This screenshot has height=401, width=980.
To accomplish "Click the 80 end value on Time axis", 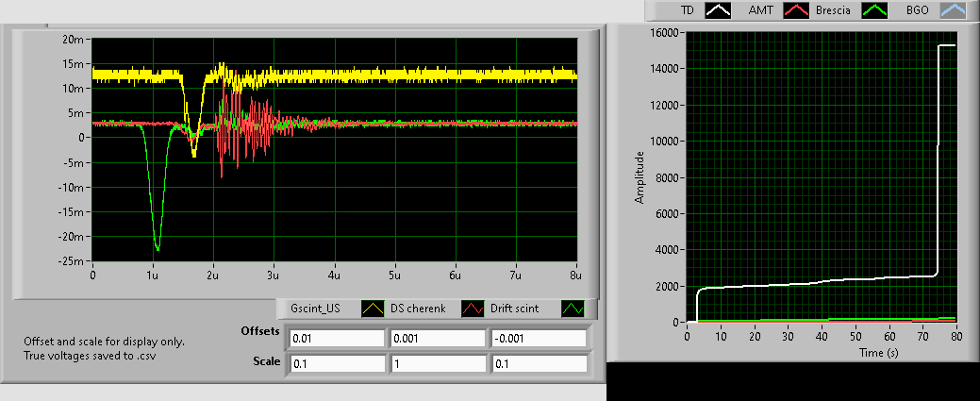I will pyautogui.click(x=956, y=336).
